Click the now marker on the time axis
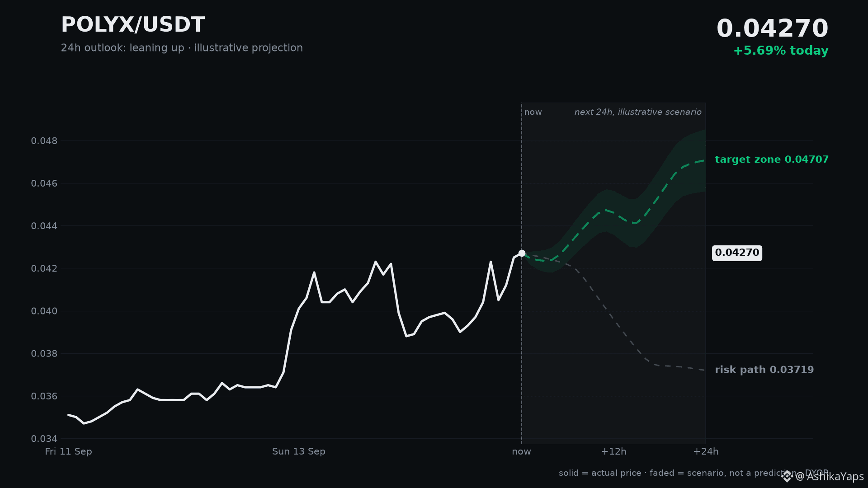The height and width of the screenshot is (488, 868). tap(521, 451)
